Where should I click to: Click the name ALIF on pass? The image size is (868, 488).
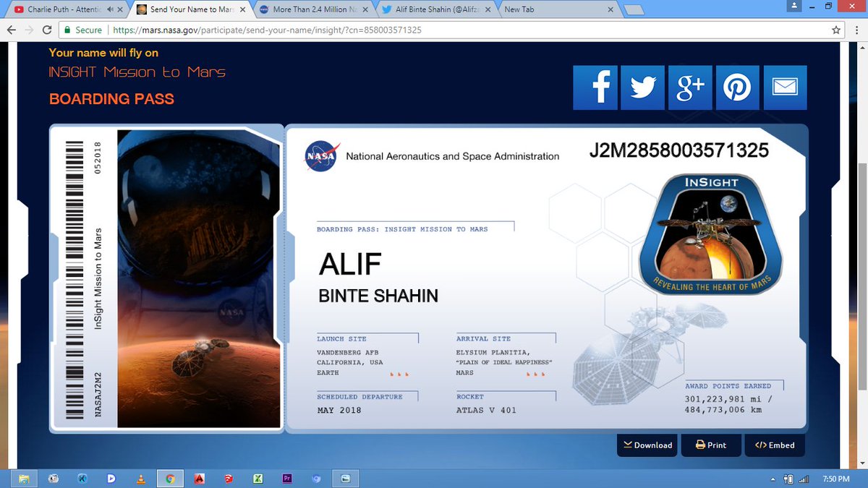coord(350,265)
